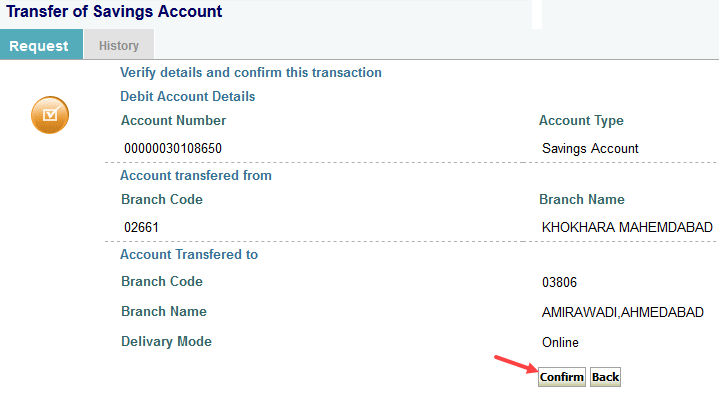Switch to the History tab

click(x=119, y=45)
